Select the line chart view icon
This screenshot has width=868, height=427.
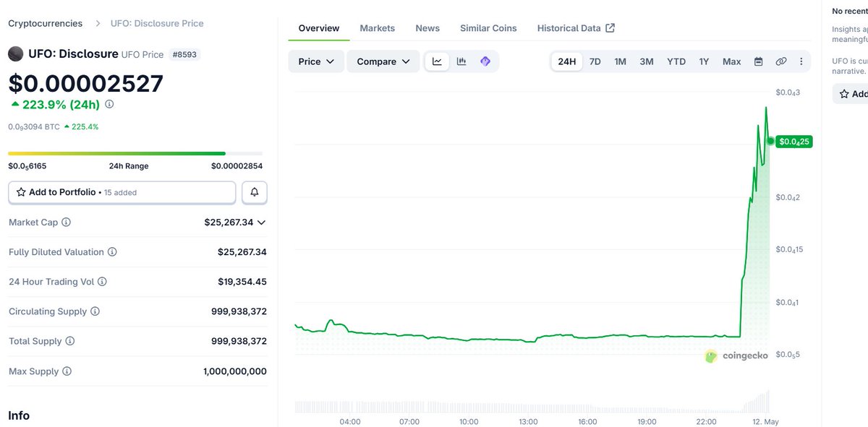tap(437, 61)
